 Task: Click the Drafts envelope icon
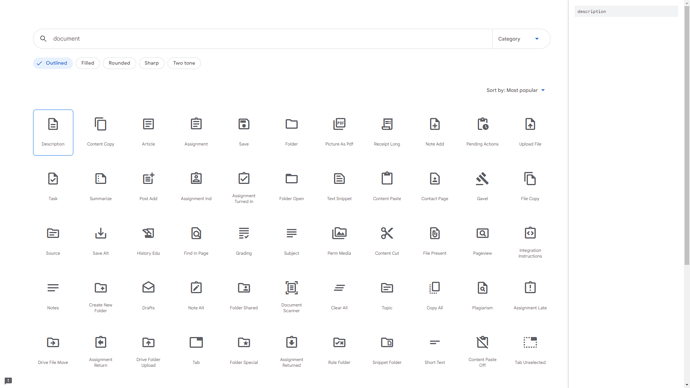pyautogui.click(x=148, y=288)
